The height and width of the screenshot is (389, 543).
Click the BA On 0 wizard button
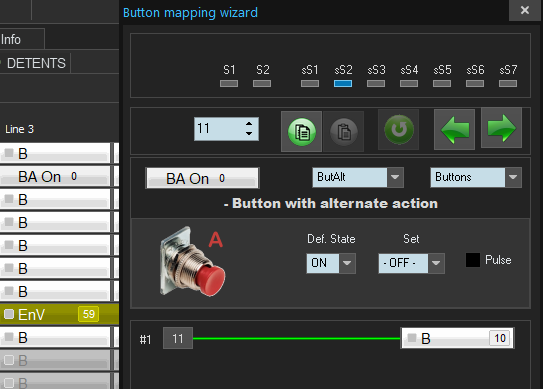[202, 178]
